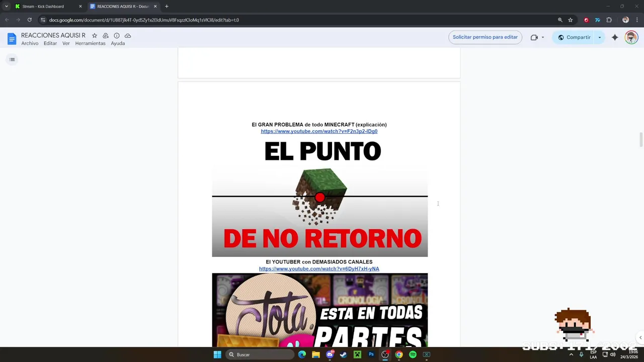Open Chrome zoom magnifier icon in address bar
The width and height of the screenshot is (644, 362).
(560, 20)
